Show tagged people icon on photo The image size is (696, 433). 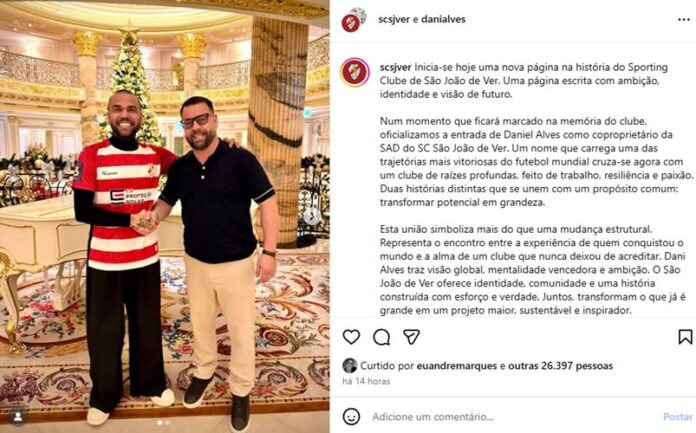click(x=18, y=417)
